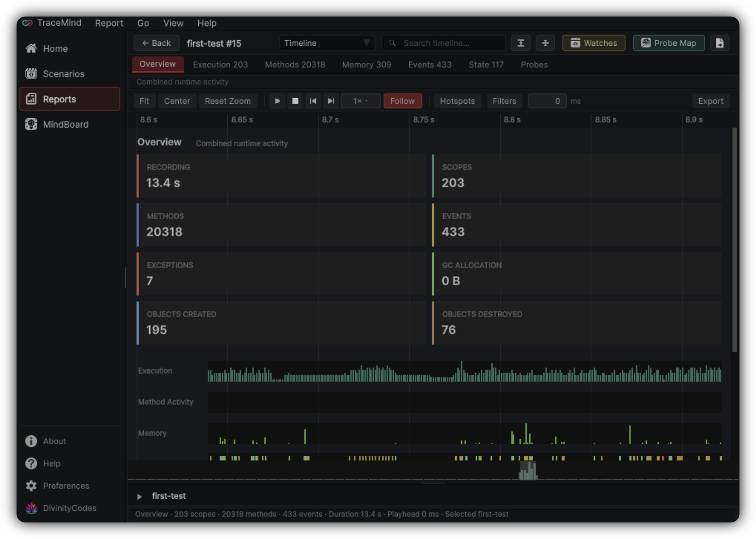Skip to next timeline step
756x539 pixels.
(330, 101)
